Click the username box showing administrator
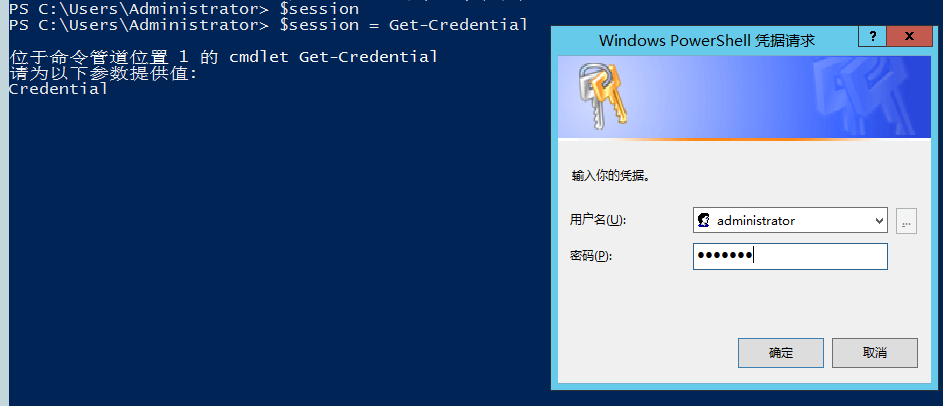The height and width of the screenshot is (406, 943). pos(790,221)
